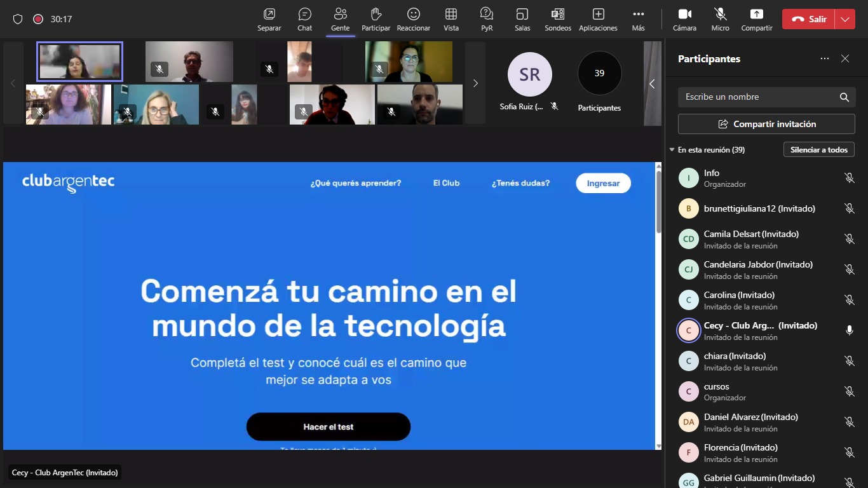Toggle mic icon for Carolina
The width and height of the screenshot is (868, 488).
pyautogui.click(x=849, y=300)
